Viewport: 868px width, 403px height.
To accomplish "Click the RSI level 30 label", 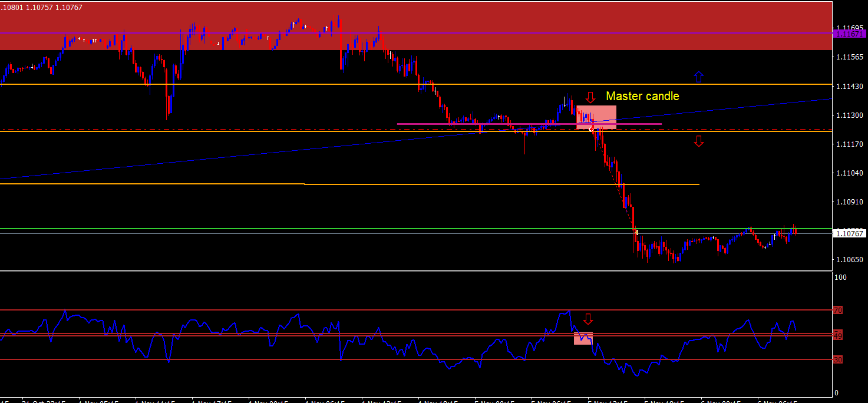I will 838,359.
